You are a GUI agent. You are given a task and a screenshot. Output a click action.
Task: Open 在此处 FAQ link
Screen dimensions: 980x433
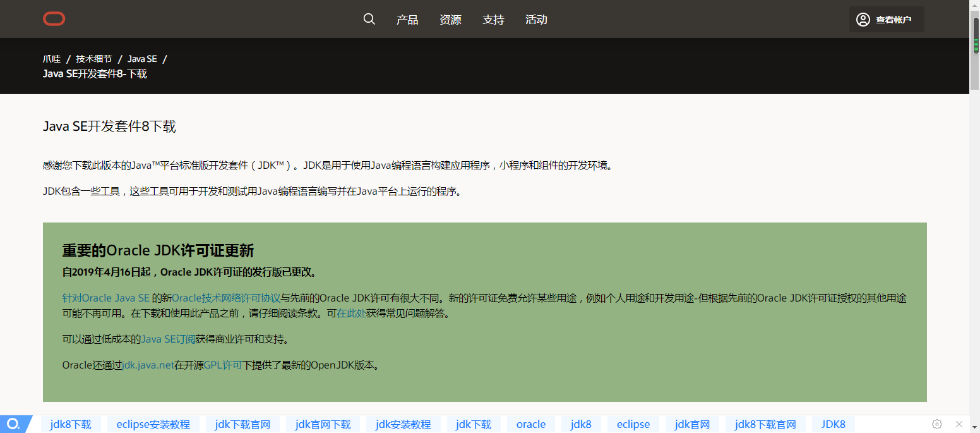coord(351,313)
